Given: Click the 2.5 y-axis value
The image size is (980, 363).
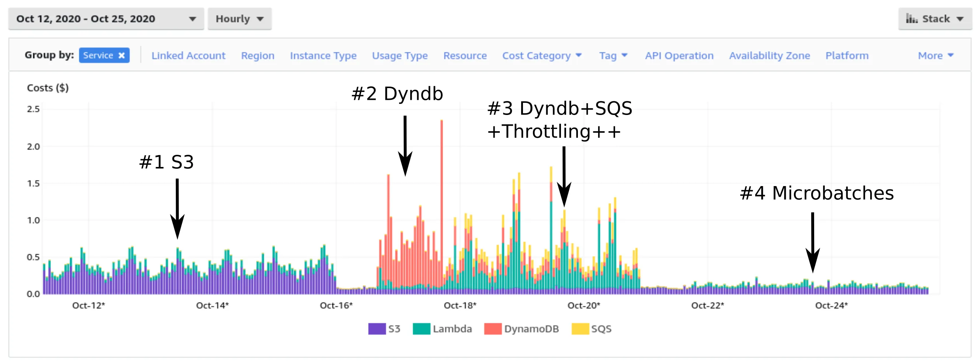Looking at the screenshot, I should [x=33, y=109].
